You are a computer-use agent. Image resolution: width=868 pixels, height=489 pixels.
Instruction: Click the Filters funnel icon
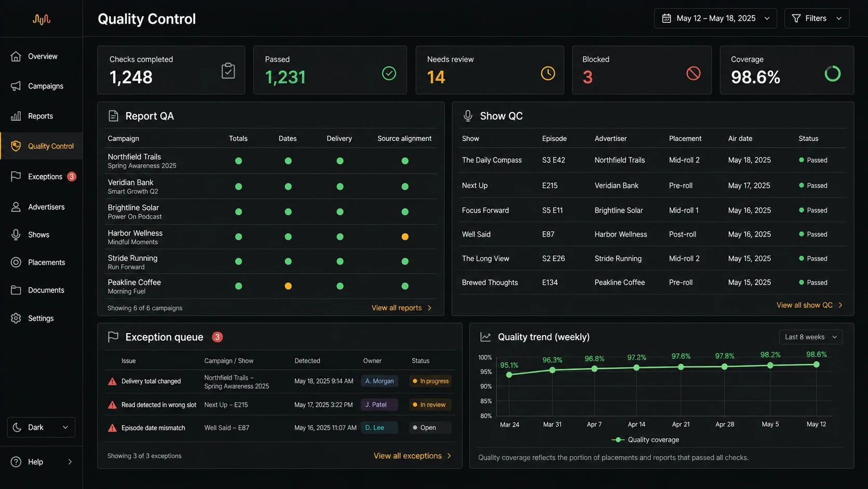(796, 18)
